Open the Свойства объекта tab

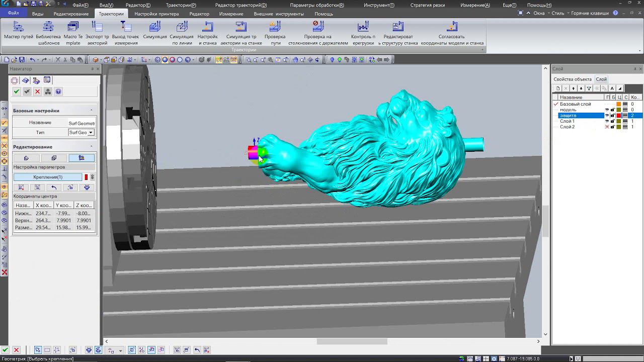pos(572,79)
